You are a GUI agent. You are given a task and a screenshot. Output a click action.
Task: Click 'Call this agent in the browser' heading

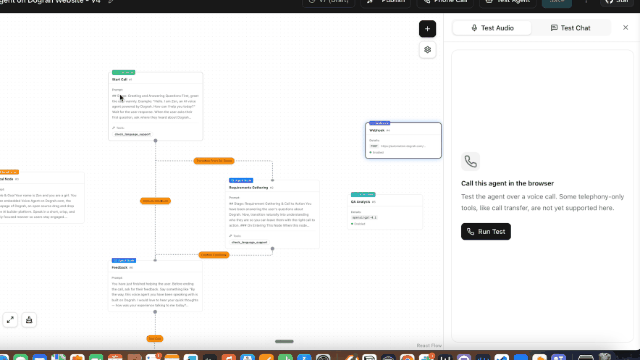(507, 184)
